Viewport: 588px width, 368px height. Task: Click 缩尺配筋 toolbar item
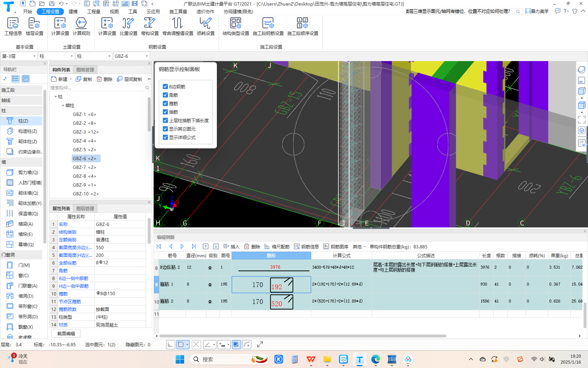[277, 247]
